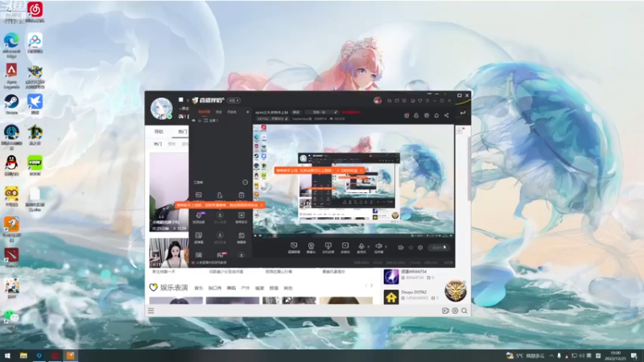Click the video icon in Douyu bottom bar
The width and height of the screenshot is (644, 362).
click(445, 311)
